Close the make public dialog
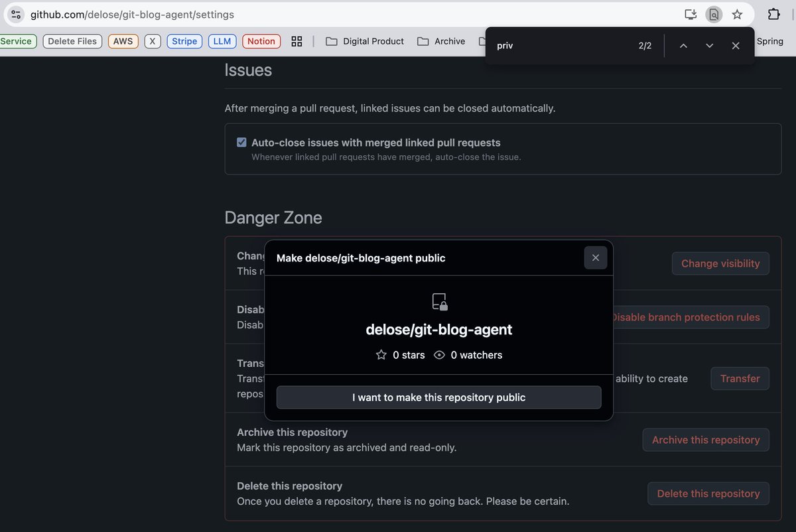 click(x=596, y=257)
